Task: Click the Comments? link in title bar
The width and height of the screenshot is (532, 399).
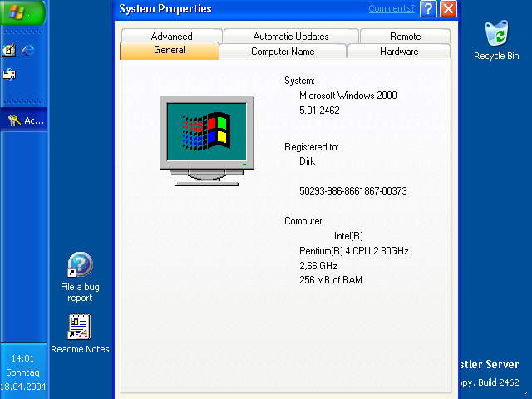Action: [392, 8]
